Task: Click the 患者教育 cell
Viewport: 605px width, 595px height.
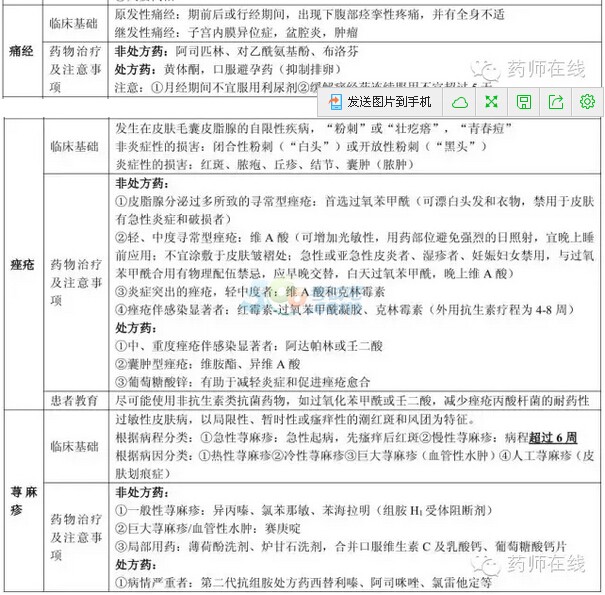Action: click(x=75, y=401)
